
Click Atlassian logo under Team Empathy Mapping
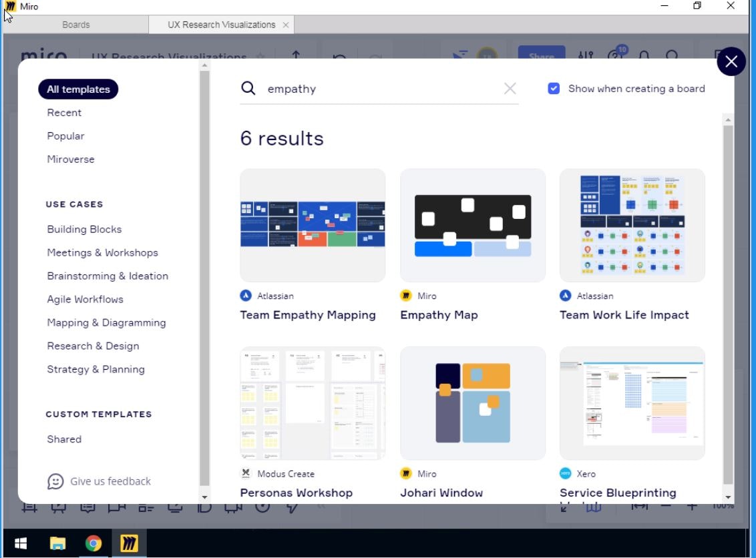[246, 296]
